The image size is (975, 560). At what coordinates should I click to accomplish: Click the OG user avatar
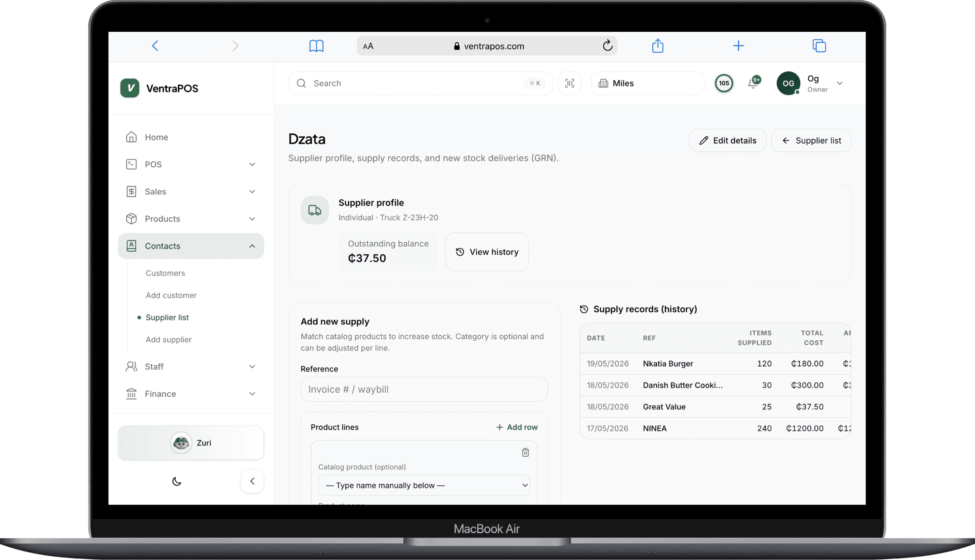pos(788,83)
